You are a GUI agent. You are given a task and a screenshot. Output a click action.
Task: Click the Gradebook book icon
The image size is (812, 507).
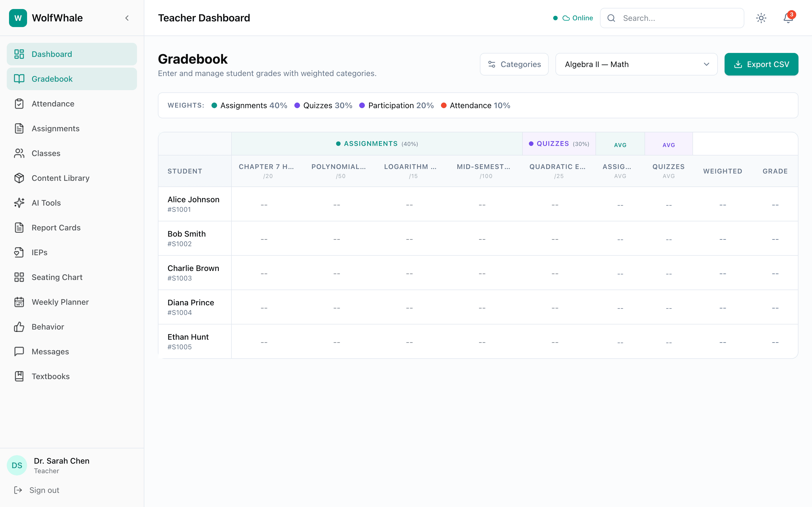19,79
